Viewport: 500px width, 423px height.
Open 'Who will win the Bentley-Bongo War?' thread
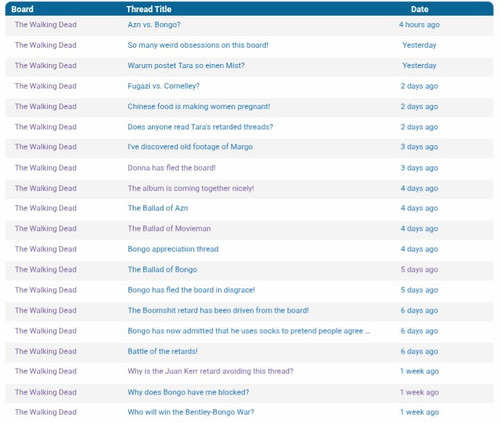pos(191,412)
